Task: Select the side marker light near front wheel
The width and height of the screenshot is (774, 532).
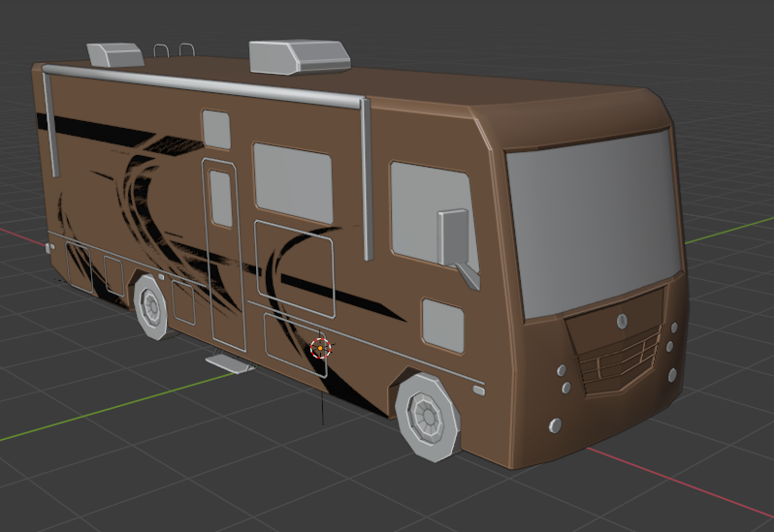Action: (479, 390)
